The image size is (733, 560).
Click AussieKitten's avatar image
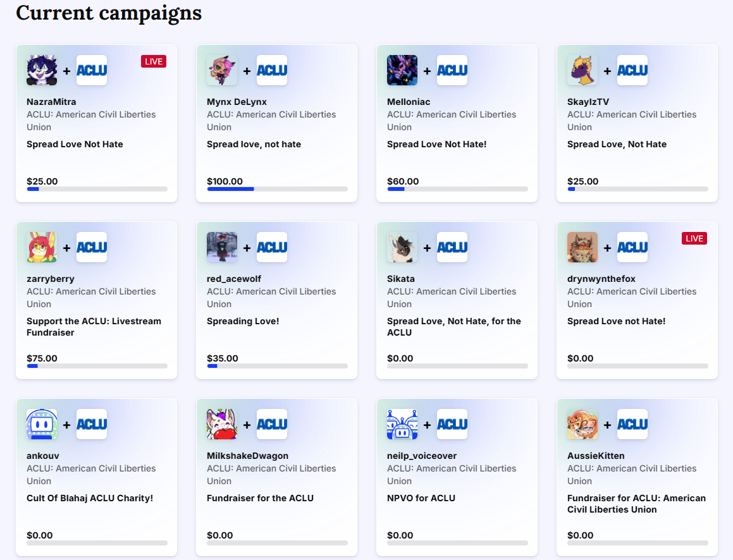(x=582, y=424)
